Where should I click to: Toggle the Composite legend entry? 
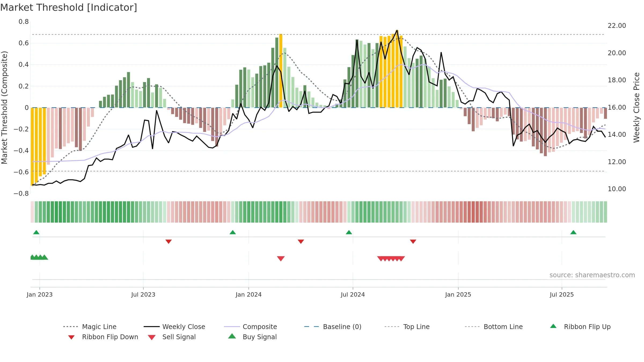(x=250, y=327)
